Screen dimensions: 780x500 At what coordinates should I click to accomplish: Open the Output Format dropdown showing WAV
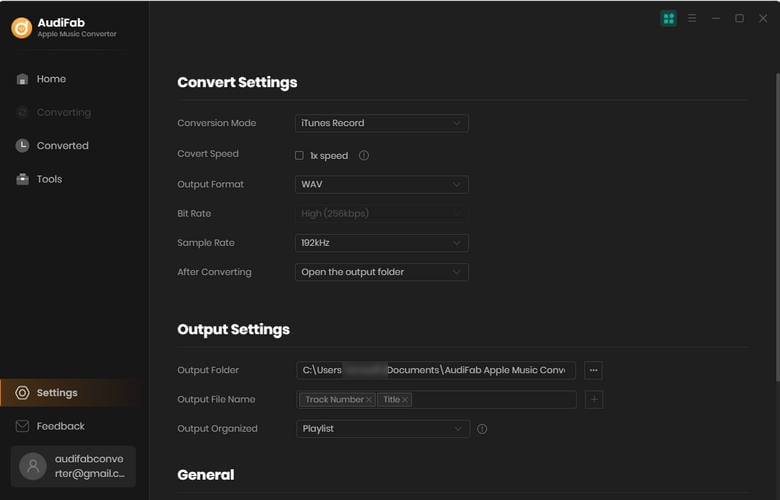tap(382, 184)
